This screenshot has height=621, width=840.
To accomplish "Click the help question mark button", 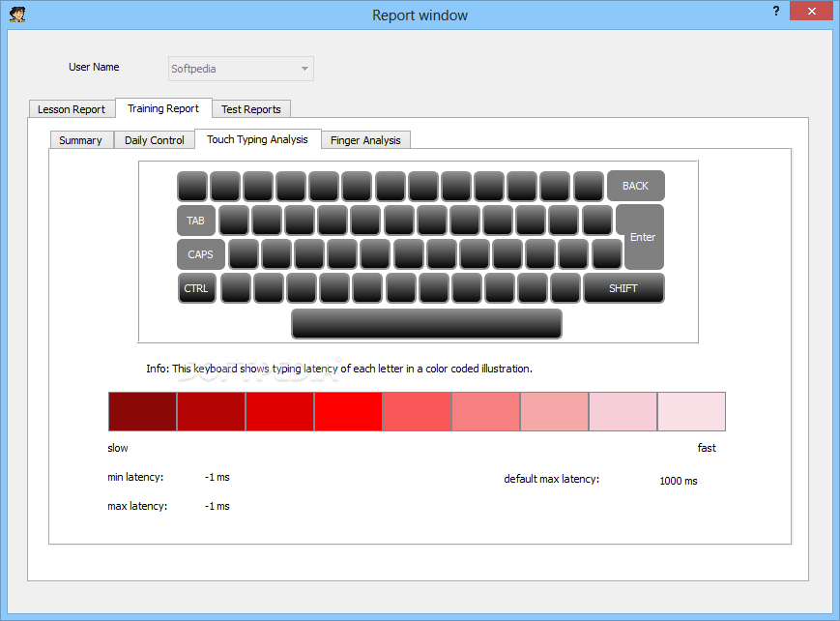I will [775, 11].
